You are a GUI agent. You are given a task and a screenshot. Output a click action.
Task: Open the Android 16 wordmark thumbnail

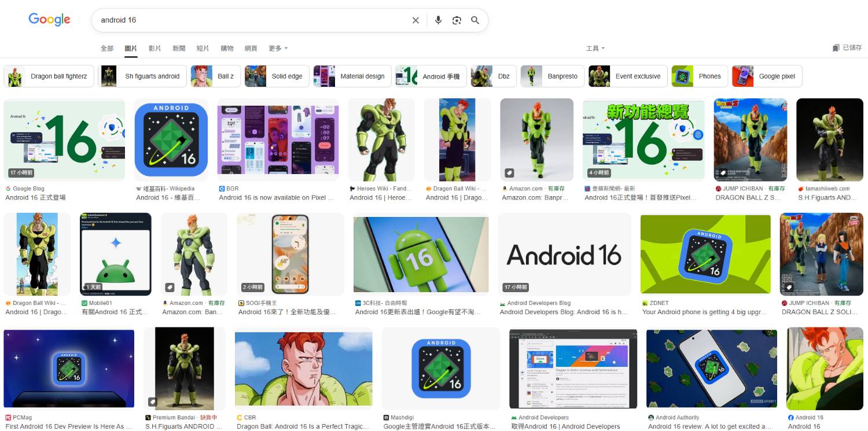[564, 255]
